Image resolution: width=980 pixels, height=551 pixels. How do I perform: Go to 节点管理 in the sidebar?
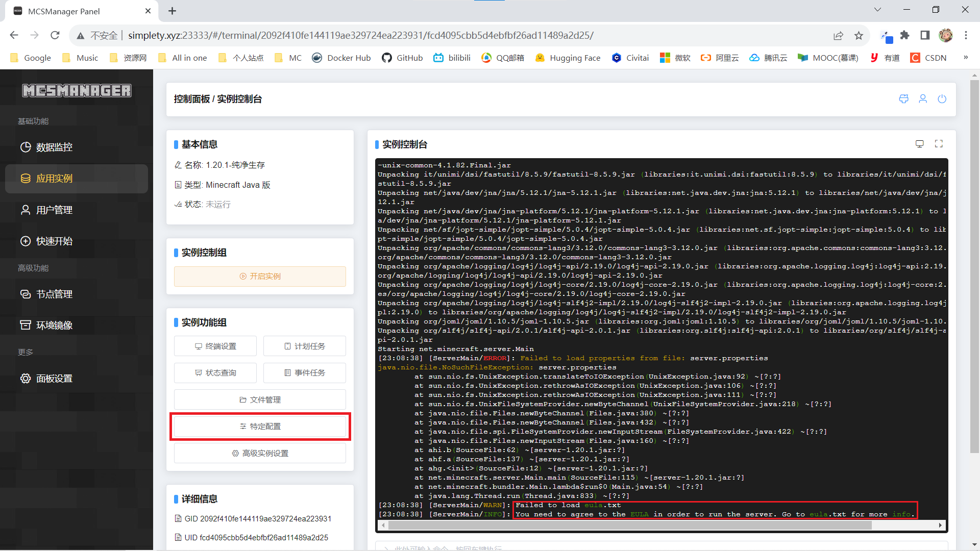(54, 294)
